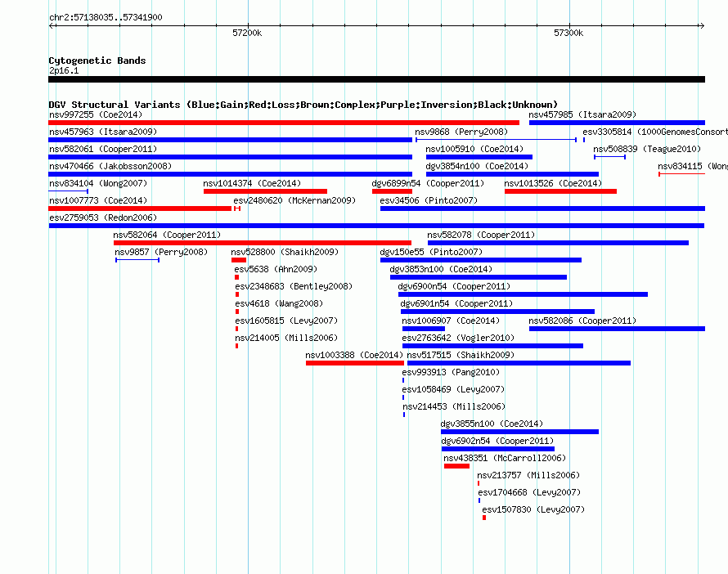Click nsv582086 (Cooper2011) label

pos(582,321)
